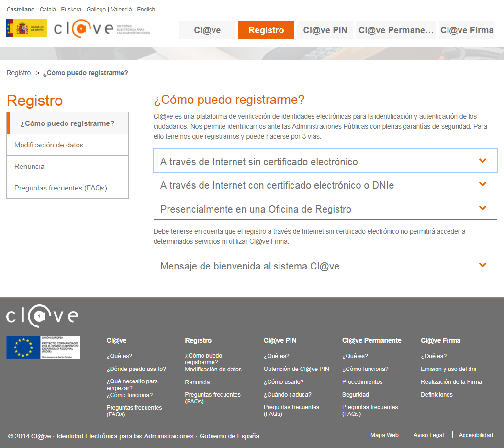Switch language to Gallego
Screen dimensions: 504x448
click(x=96, y=10)
